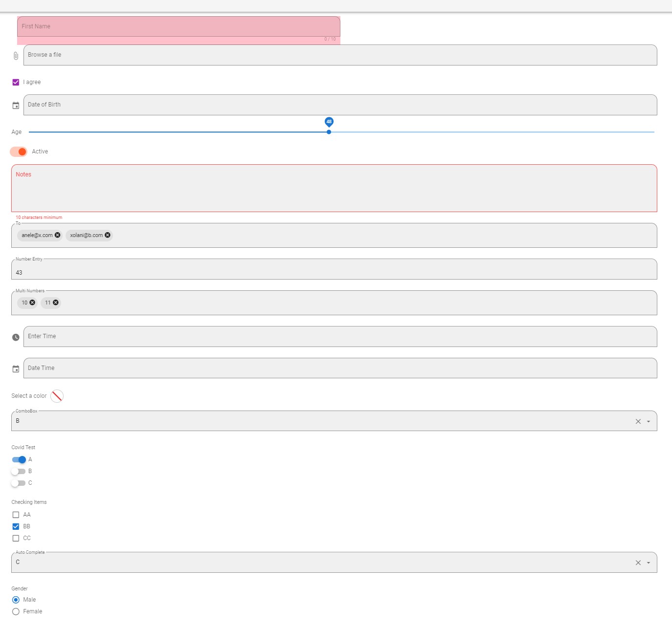
Task: Toggle the Active switch off
Action: (x=19, y=152)
